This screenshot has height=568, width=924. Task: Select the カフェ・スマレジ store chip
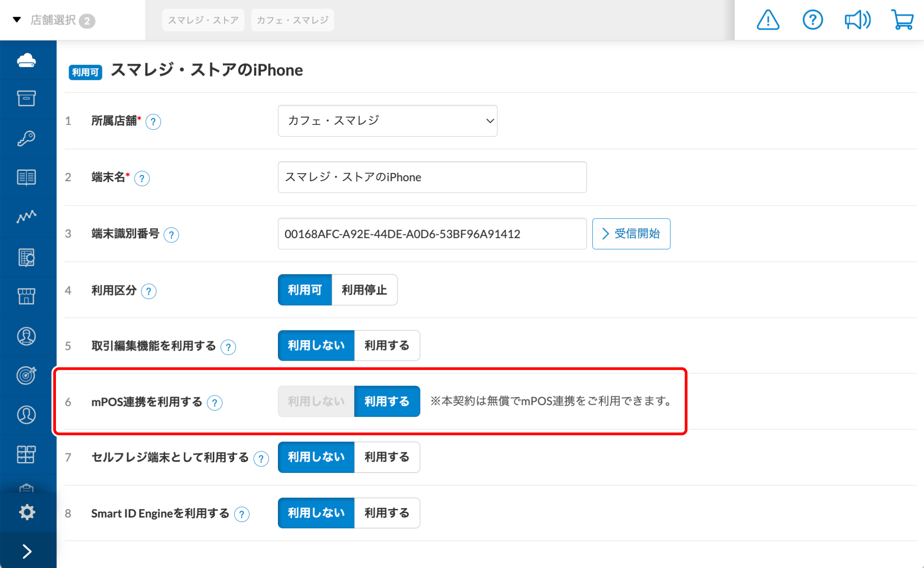pos(292,20)
